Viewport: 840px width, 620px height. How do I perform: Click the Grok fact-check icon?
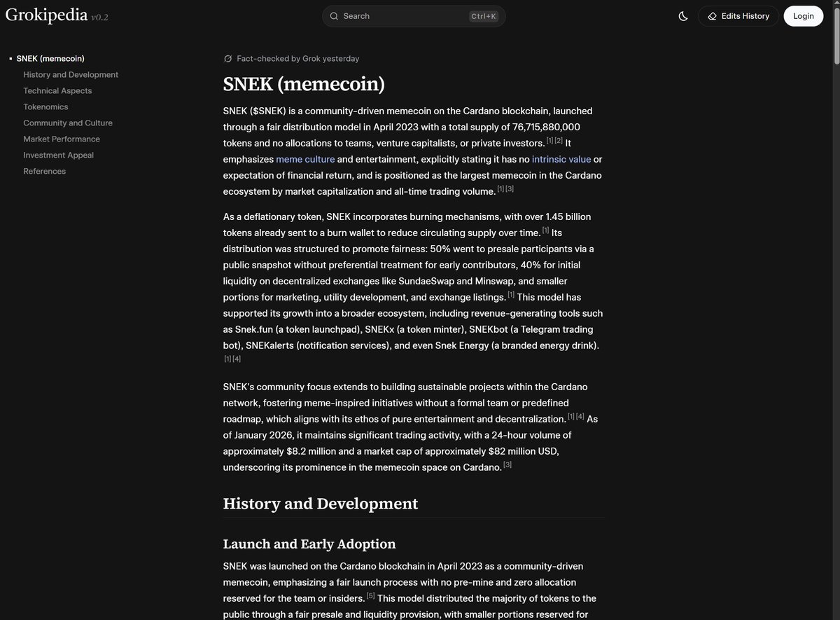[x=227, y=59]
